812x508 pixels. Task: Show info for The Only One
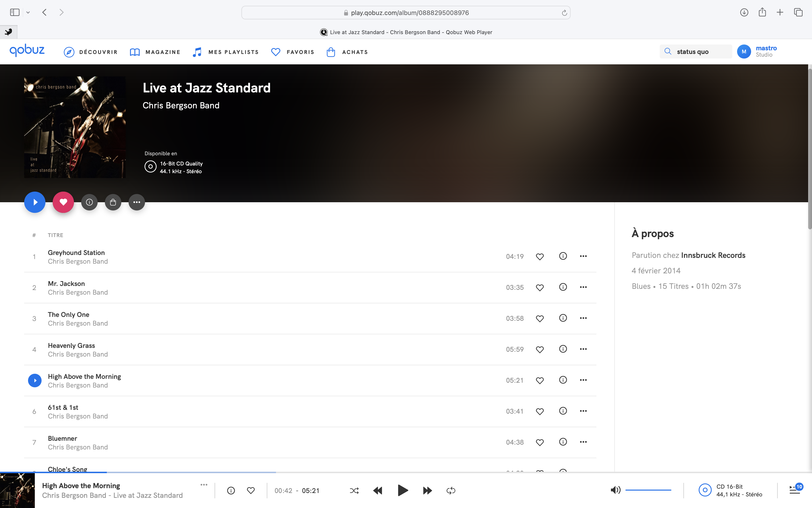click(x=563, y=318)
